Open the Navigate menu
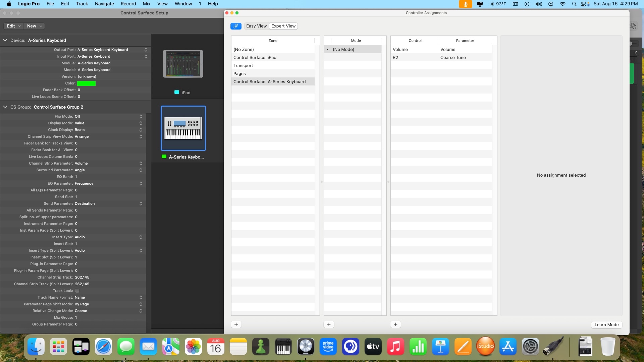Screen dimensions: 644x362 pos(104,4)
